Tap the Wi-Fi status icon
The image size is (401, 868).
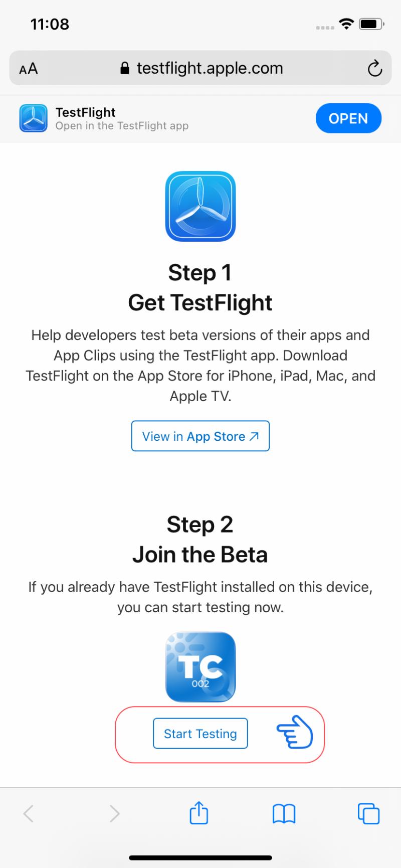[345, 23]
